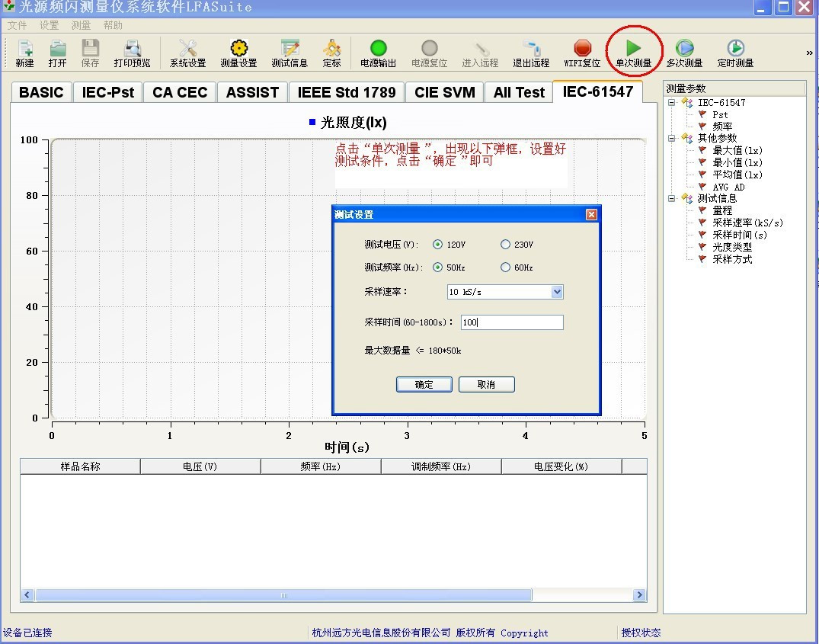Click the 采样时间 sampling time input field
This screenshot has width=819, height=644.
tap(512, 322)
